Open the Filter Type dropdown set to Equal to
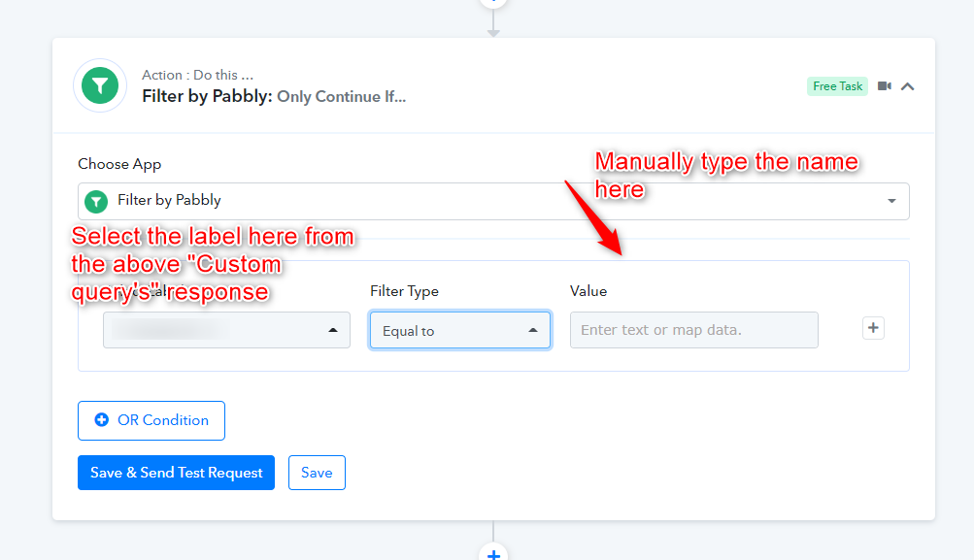 [459, 330]
